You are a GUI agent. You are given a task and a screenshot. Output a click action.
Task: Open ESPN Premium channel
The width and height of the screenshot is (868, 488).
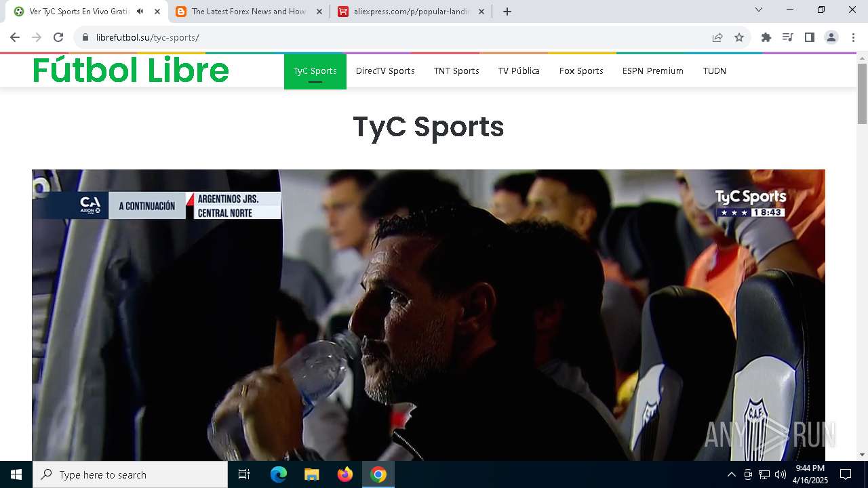click(653, 70)
